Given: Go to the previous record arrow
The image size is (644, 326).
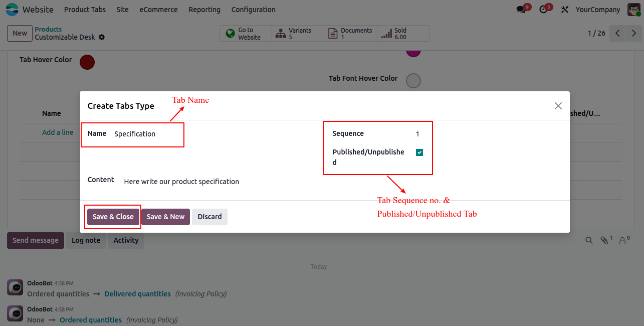Looking at the screenshot, I should click(x=617, y=33).
